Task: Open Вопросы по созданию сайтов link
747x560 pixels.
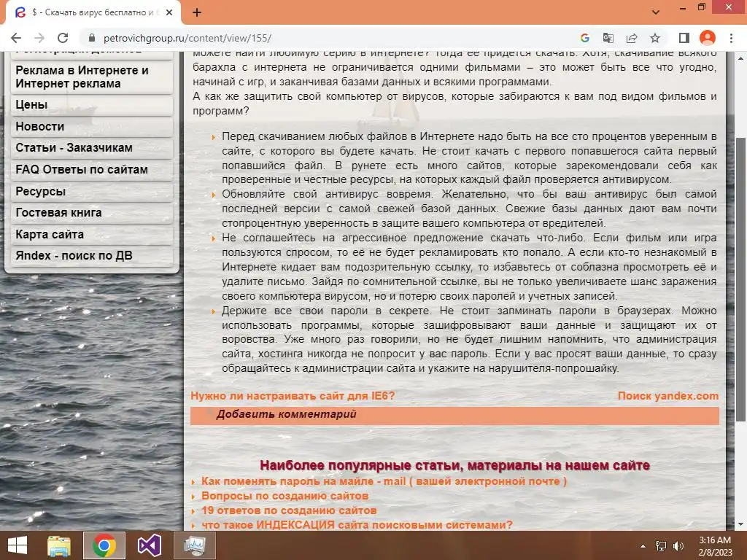Action: pos(285,496)
